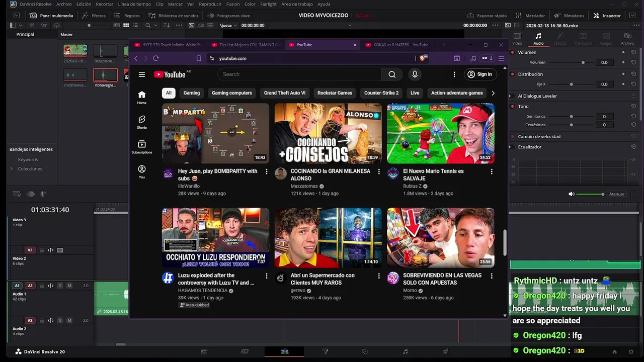Click the media pool search magnifier icon

click(147, 25)
